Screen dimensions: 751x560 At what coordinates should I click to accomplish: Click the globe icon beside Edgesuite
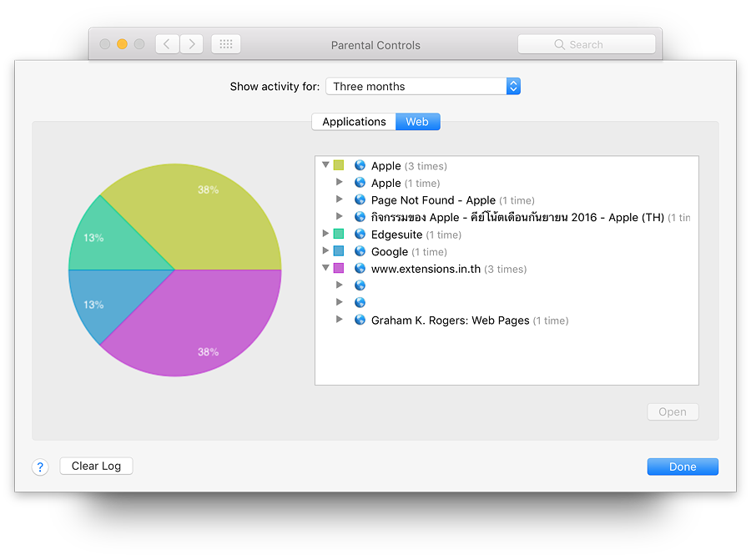pyautogui.click(x=360, y=235)
